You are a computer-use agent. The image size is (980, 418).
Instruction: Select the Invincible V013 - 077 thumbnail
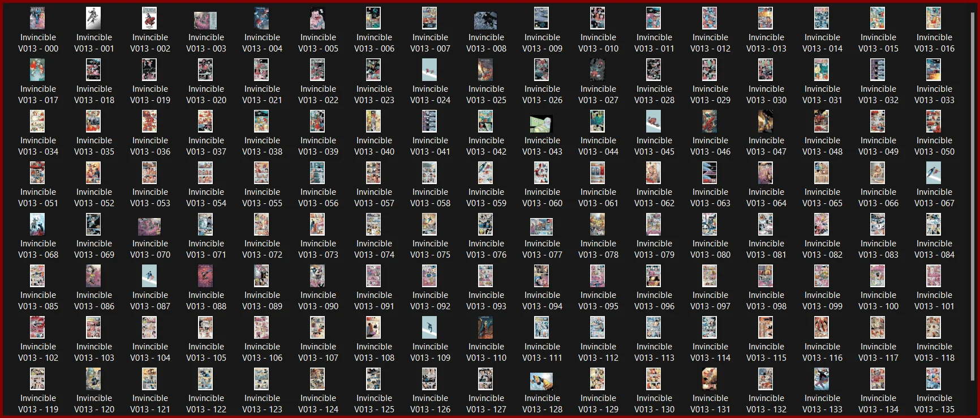tap(541, 227)
